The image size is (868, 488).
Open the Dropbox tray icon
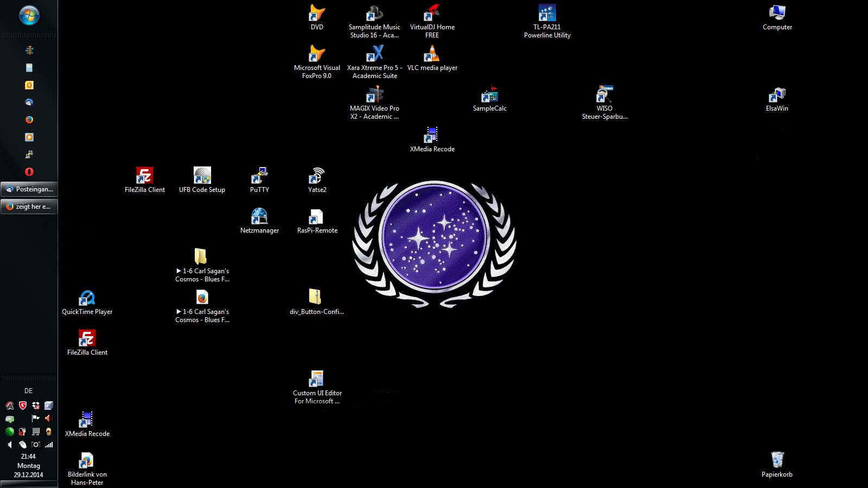[36, 405]
